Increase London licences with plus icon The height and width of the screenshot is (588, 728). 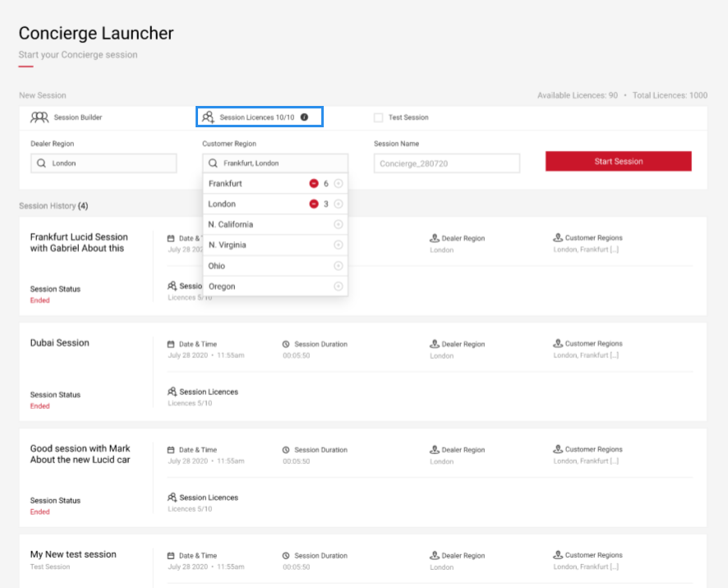point(339,204)
